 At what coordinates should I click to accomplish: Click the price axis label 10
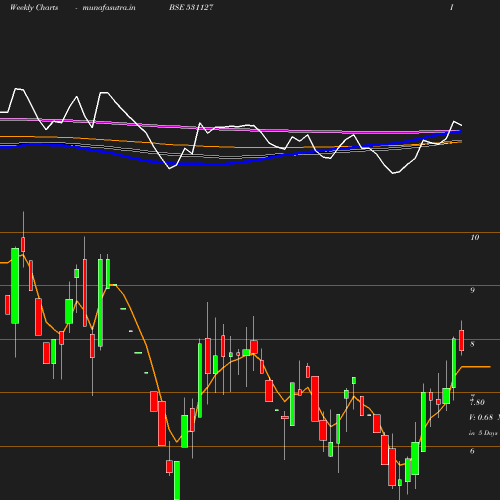pyautogui.click(x=475, y=237)
